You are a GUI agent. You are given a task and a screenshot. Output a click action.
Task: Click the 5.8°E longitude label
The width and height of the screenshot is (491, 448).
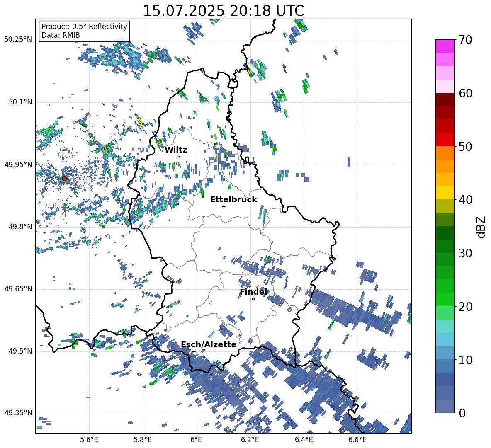click(x=143, y=440)
